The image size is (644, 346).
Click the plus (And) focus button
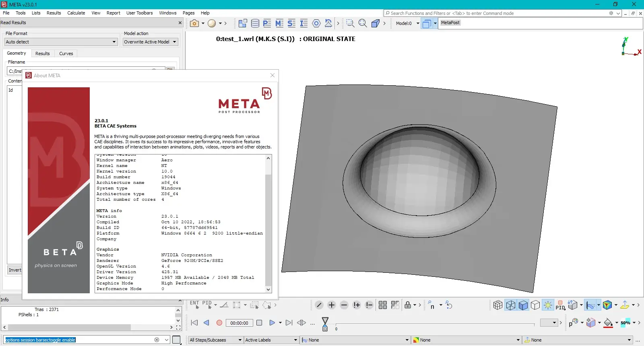(332, 305)
